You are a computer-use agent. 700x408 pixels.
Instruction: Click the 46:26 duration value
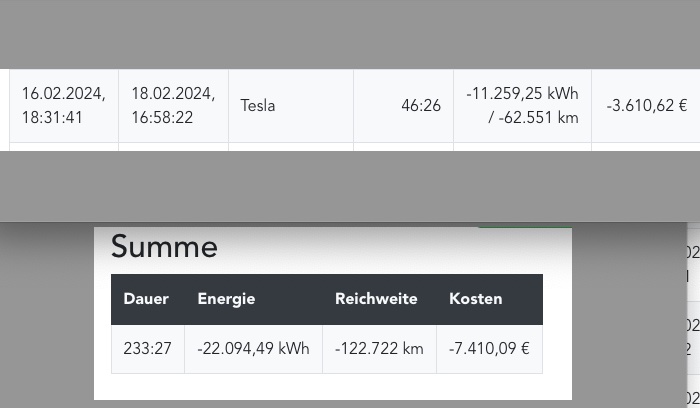pos(421,106)
